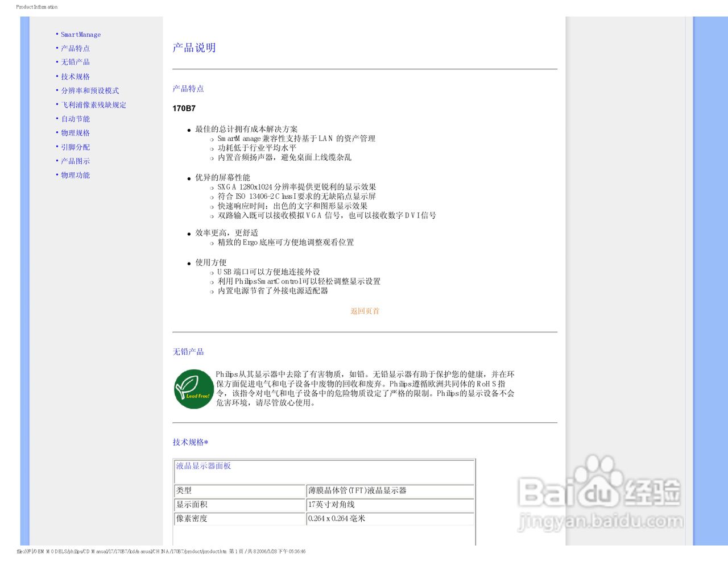This screenshot has width=728, height=562.
Task: Click the 功耗低于行业平均水平 line
Action: pos(257,148)
